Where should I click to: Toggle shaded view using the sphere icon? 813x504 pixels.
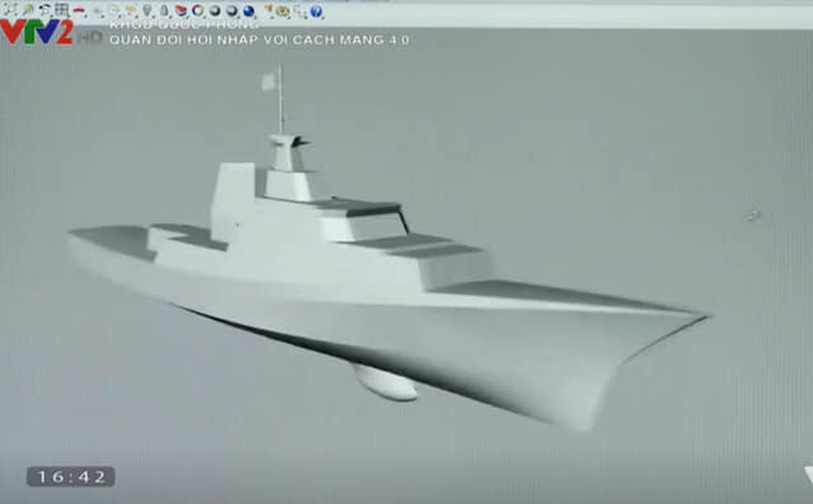click(231, 9)
